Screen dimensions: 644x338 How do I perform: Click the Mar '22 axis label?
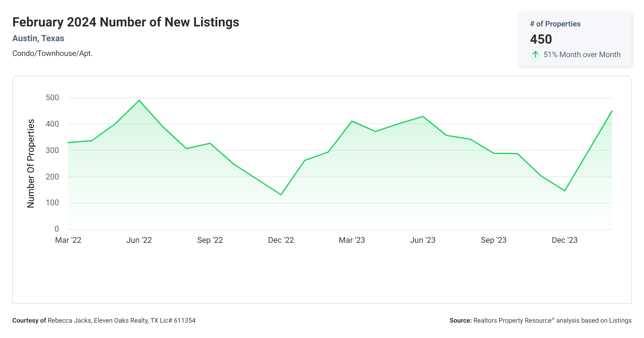tap(68, 240)
